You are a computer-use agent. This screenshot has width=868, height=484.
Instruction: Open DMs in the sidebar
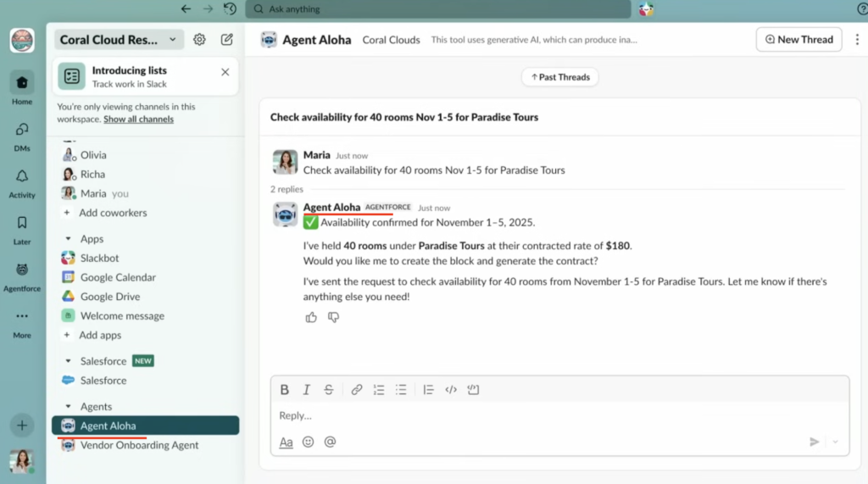[x=22, y=136]
